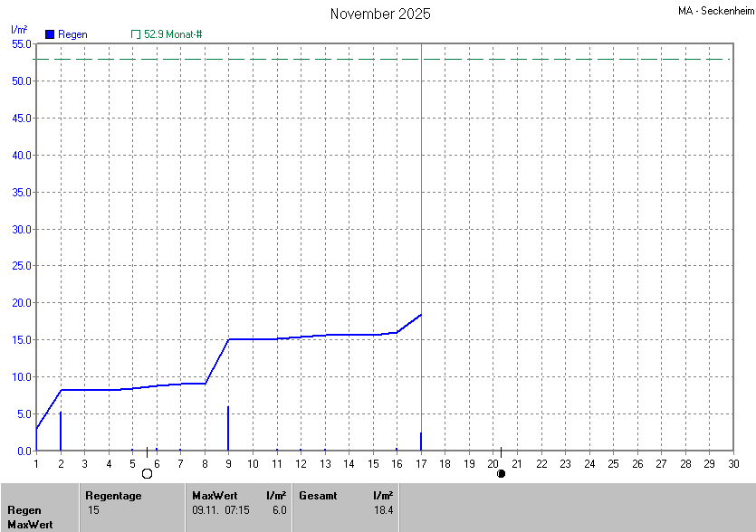Screen dimensions: 756x532
Task: Click the MaxWert date 09.11. 07:15
Action: tap(220, 510)
